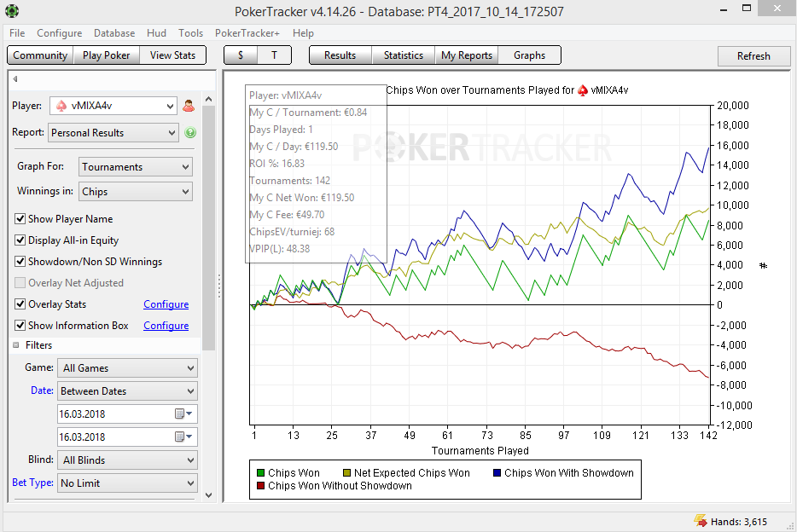Click the hands status icon in status bar
Image resolution: width=797 pixels, height=532 pixels.
pos(701,521)
